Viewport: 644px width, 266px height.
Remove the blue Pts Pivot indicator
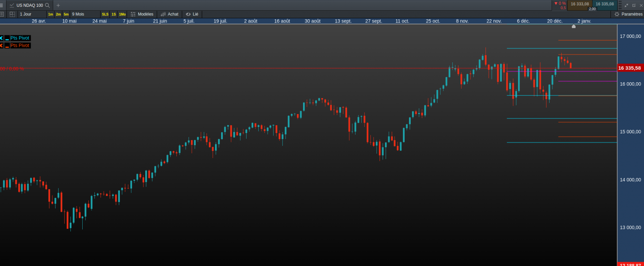coord(1,38)
